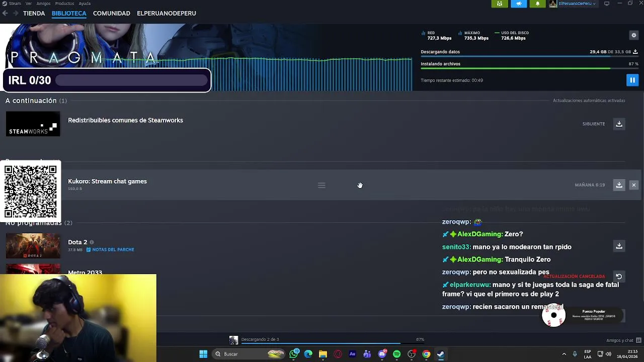Show hidden system tray icons

(x=564, y=354)
